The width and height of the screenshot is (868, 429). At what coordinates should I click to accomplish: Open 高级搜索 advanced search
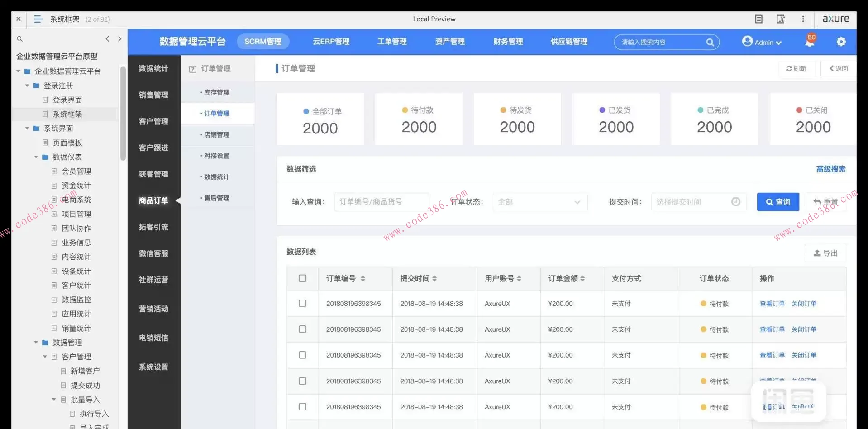pos(830,169)
